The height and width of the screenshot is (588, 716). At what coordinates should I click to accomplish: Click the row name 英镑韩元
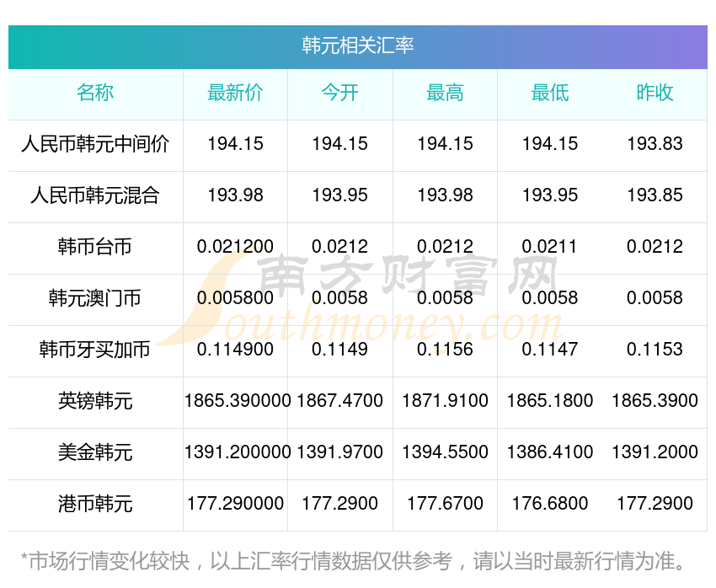pos(95,401)
